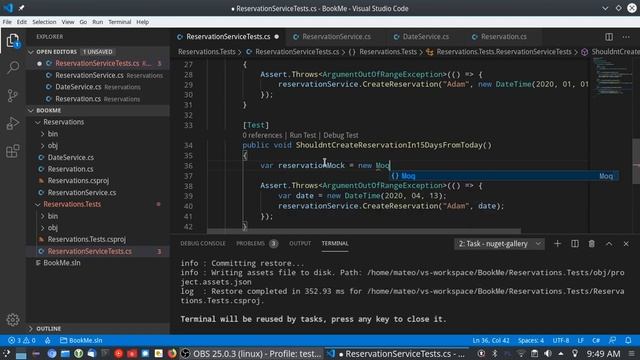The image size is (640, 360).
Task: Change the C# language mode in status bar
Action: (596, 340)
